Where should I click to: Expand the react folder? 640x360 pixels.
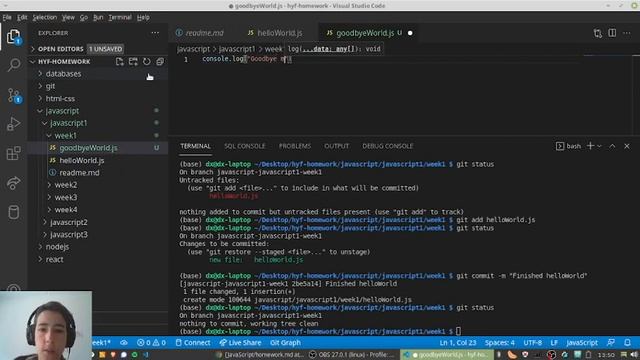coord(54,259)
